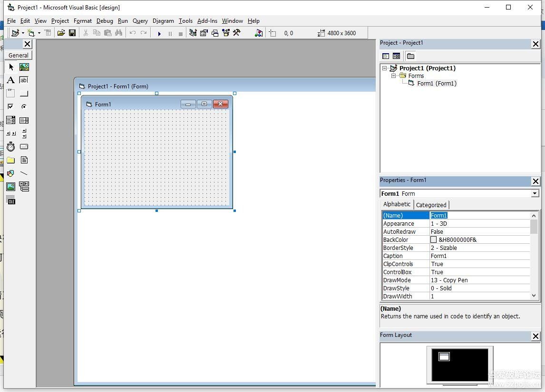Select the DriveListBox control tool
The width and height of the screenshot is (545, 392).
(24, 146)
